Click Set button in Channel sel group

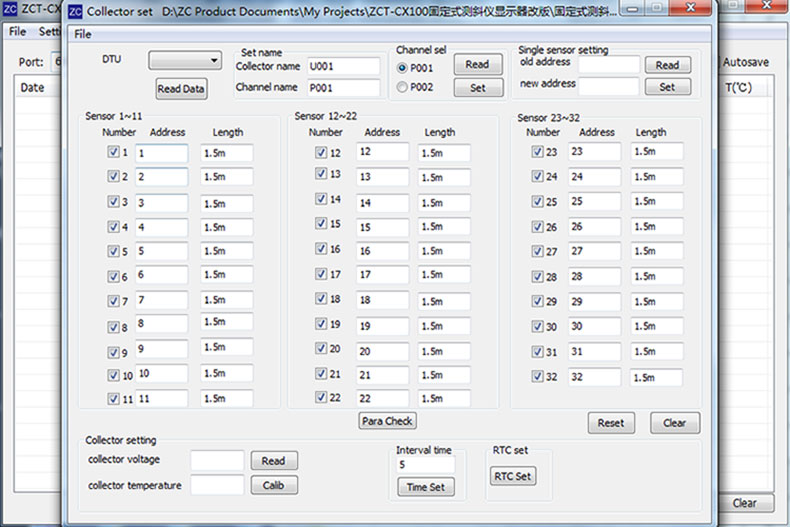coord(478,88)
